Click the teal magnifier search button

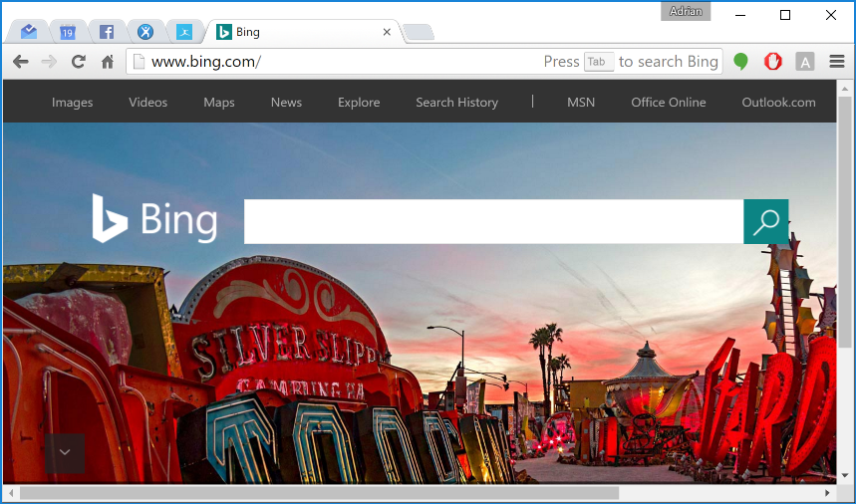coord(766,221)
